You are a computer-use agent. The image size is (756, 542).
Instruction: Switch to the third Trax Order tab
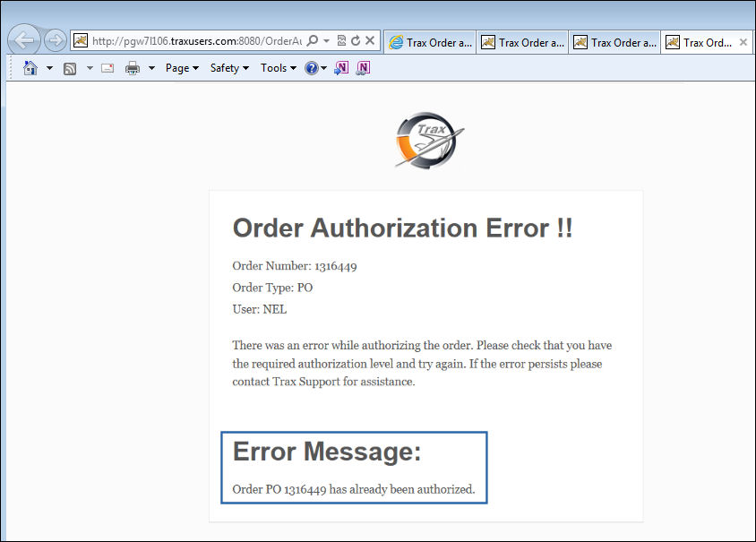(x=614, y=42)
